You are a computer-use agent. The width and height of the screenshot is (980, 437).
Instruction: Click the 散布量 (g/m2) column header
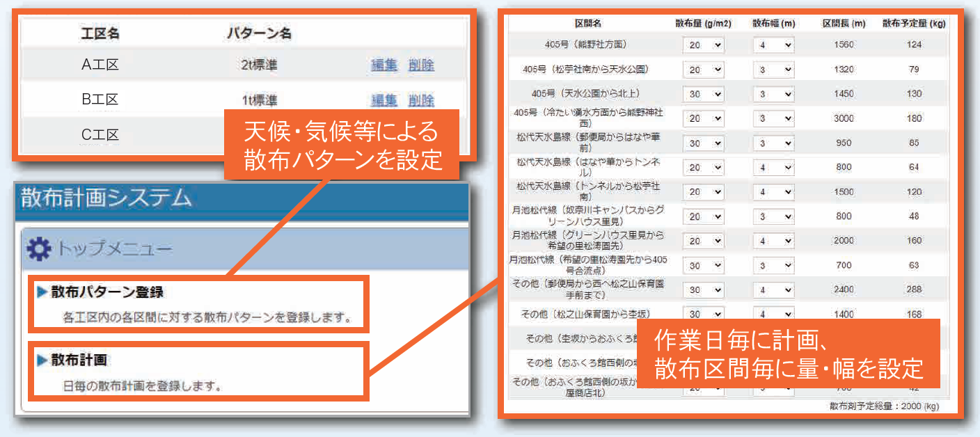point(703,24)
